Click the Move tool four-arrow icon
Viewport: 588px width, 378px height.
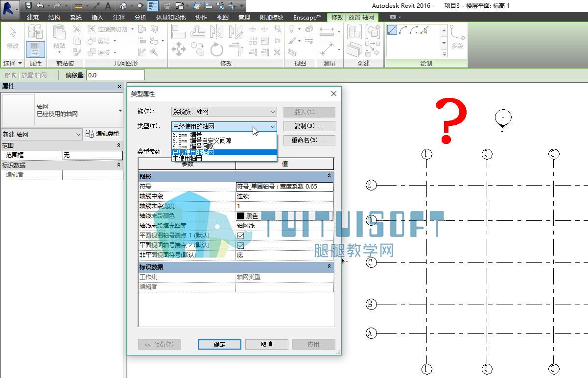pos(178,49)
